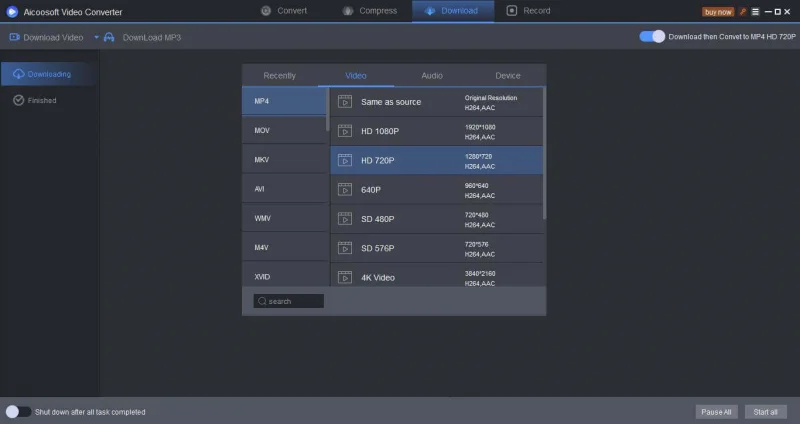Switch to the Audio format tab

[x=432, y=76]
